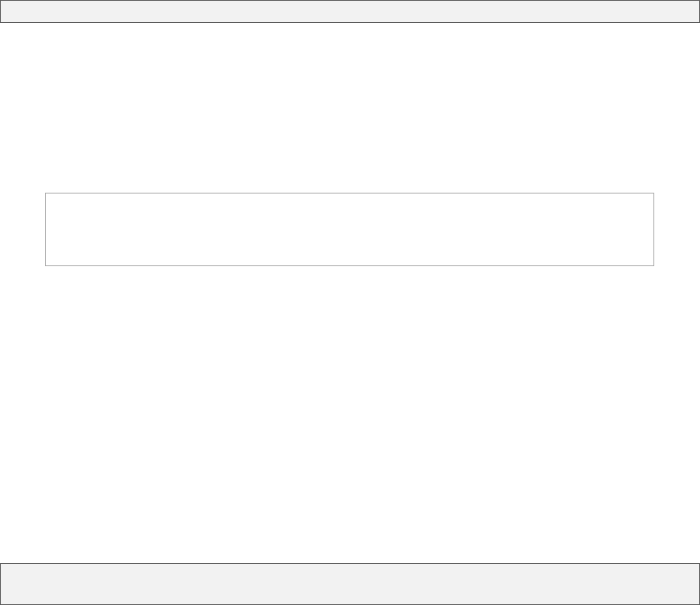Click the center of top gray bar
700x605 pixels.
(350, 11)
